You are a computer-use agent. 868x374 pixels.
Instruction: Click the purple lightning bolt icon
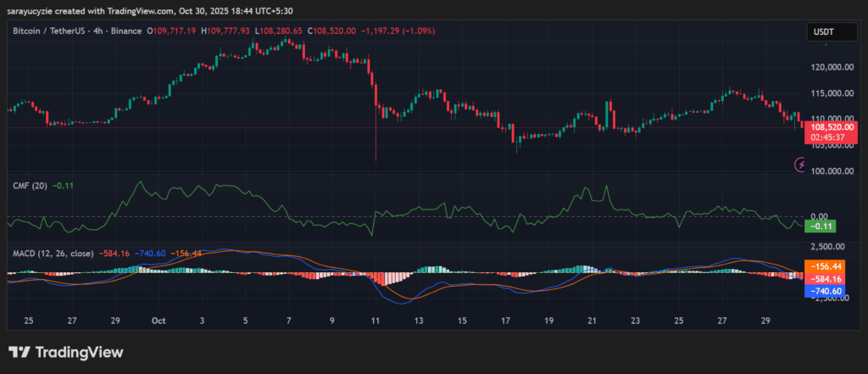click(x=800, y=165)
